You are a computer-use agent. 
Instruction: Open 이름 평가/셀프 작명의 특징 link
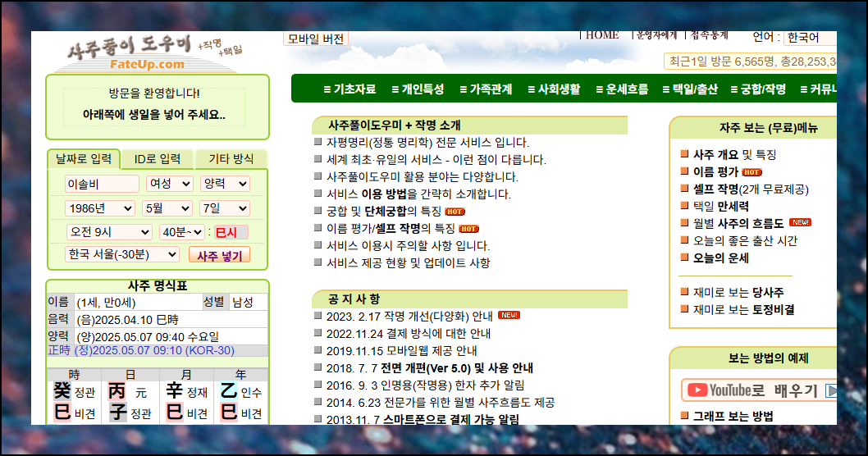point(391,229)
